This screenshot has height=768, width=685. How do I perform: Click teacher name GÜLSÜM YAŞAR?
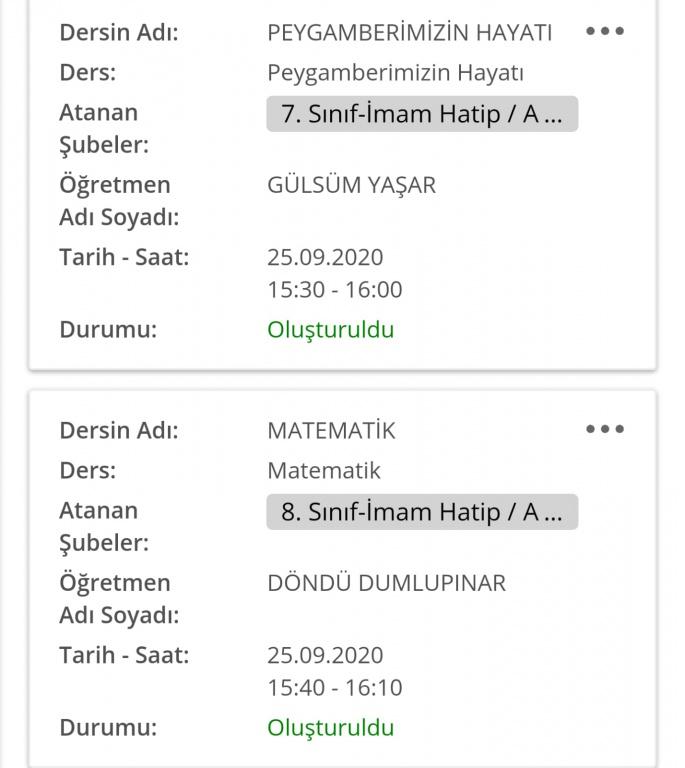[352, 185]
